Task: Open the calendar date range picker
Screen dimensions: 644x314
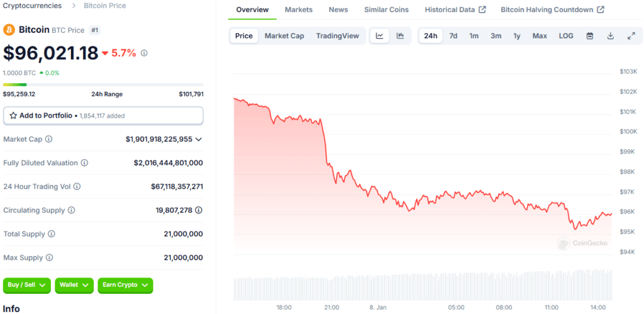Action: 590,36
